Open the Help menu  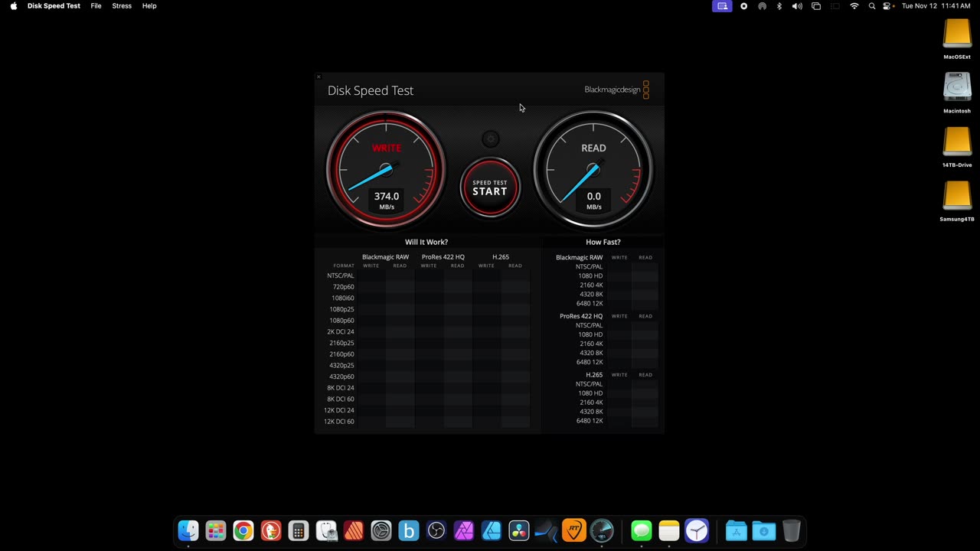click(x=149, y=5)
